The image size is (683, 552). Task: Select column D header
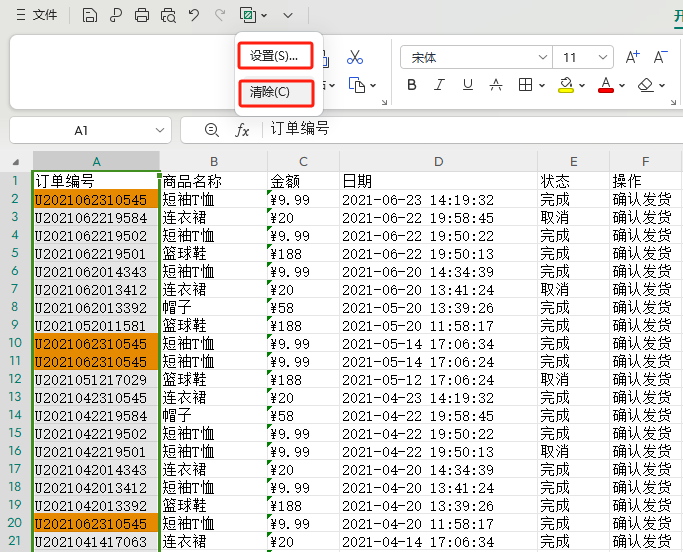[x=438, y=161]
